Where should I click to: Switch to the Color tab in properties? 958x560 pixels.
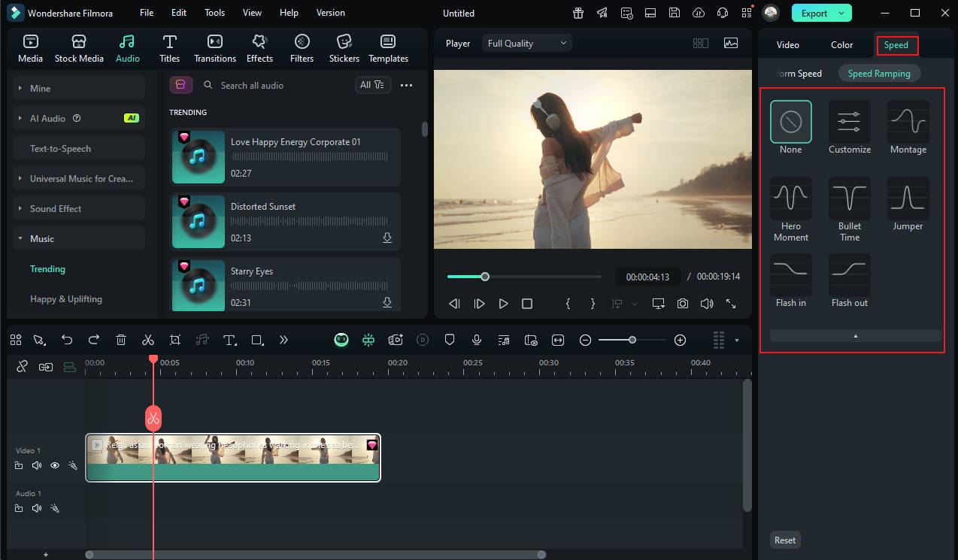pyautogui.click(x=841, y=45)
